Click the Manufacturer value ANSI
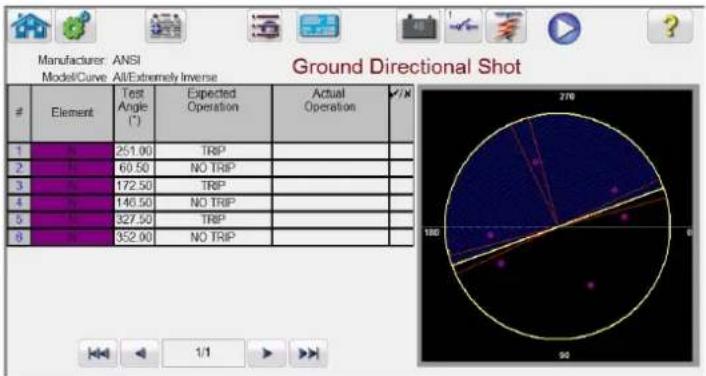The image size is (706, 376). coord(127,60)
